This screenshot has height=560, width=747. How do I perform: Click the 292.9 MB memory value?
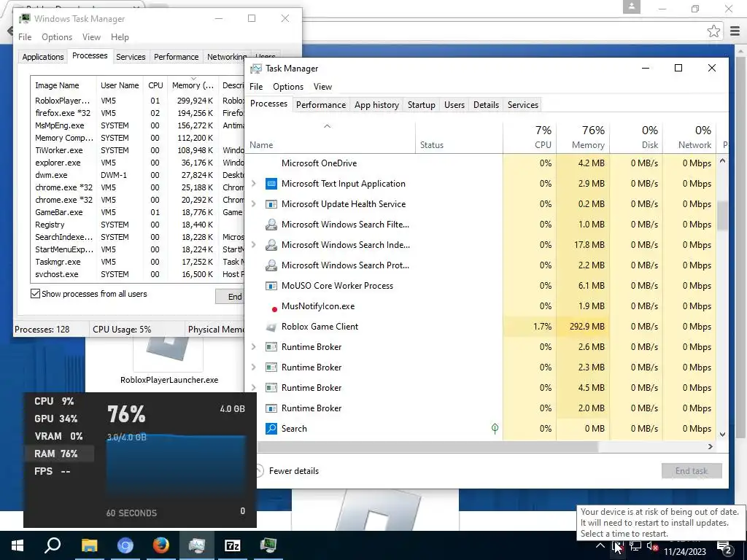point(587,327)
